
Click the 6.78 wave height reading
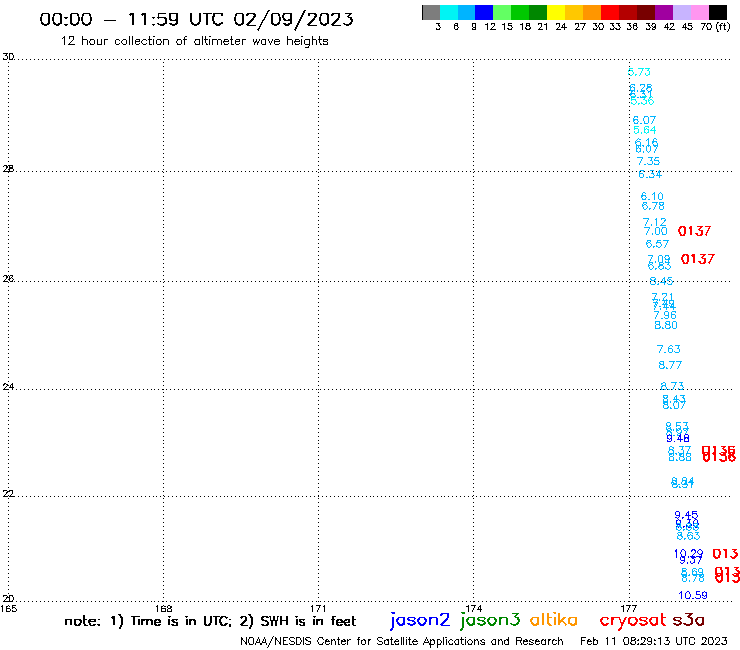click(x=653, y=206)
